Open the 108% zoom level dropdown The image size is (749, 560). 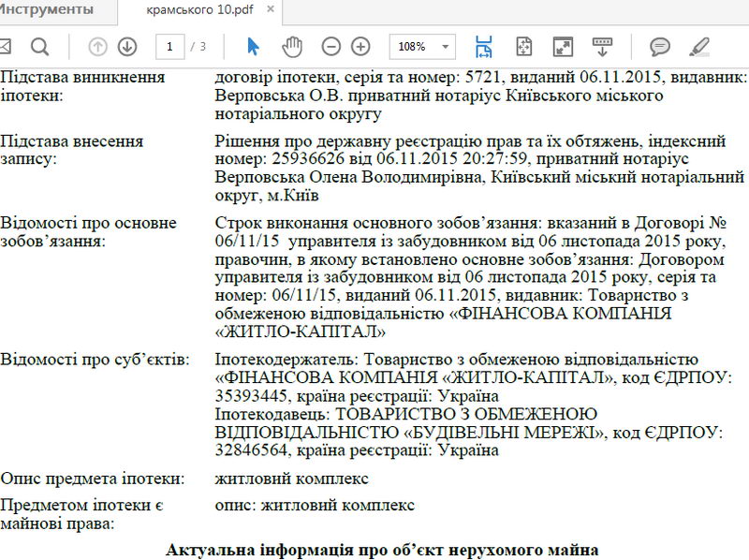tap(446, 46)
